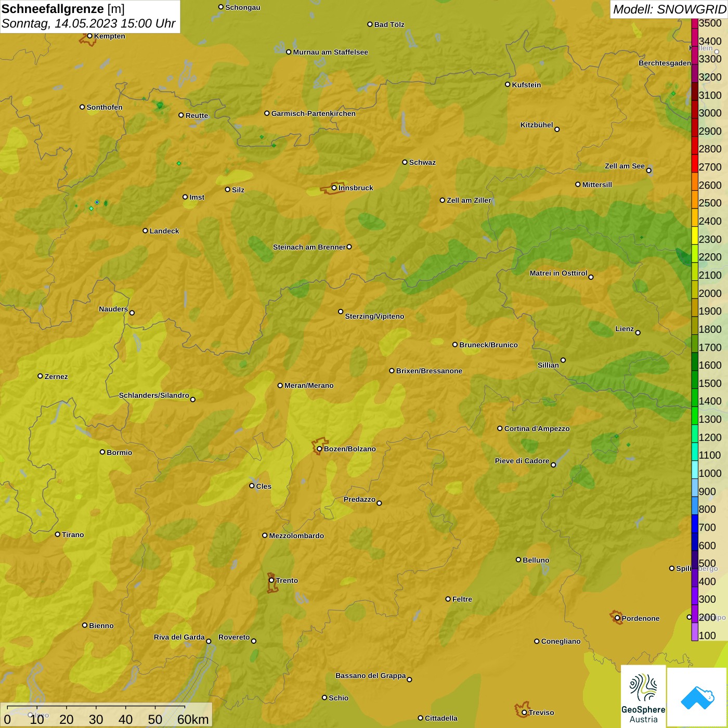Click the '60km' scale bar label
728x728 pixels.
coord(193,719)
